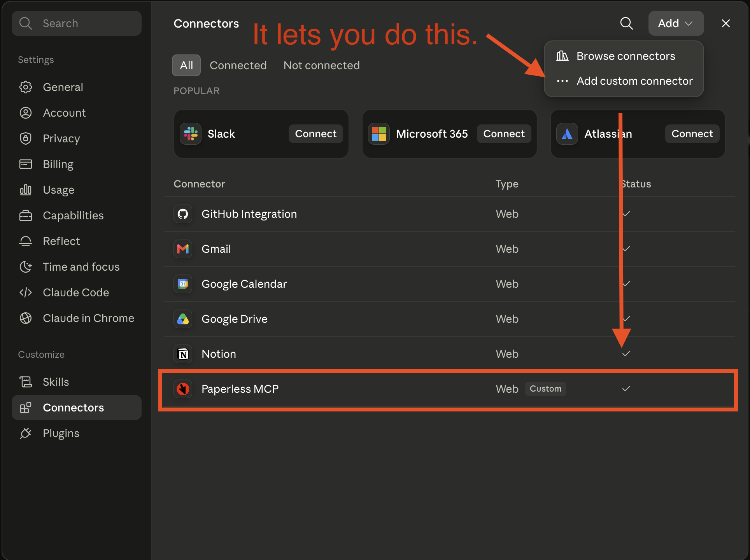This screenshot has width=750, height=560.
Task: Click the Paperless MCP status checkmark
Action: tap(626, 388)
